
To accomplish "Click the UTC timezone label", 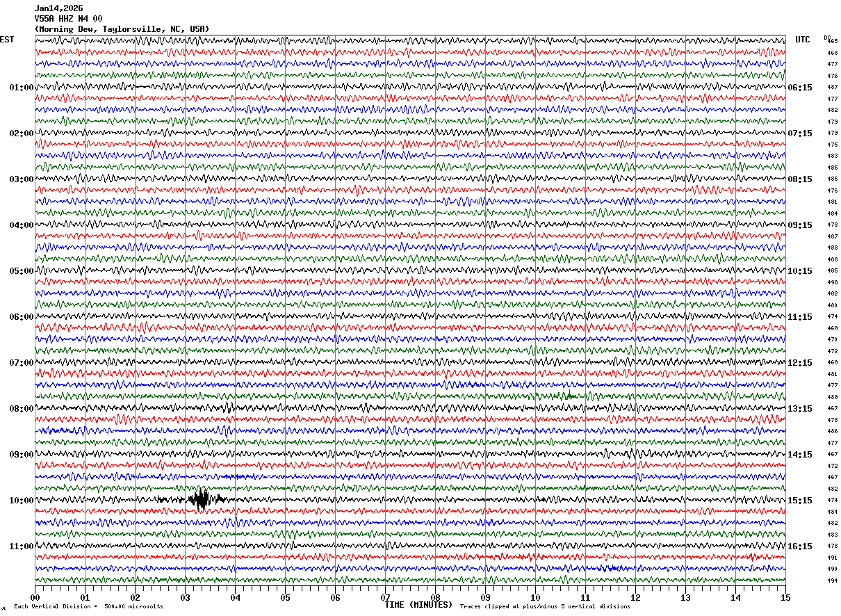I will click(x=803, y=40).
